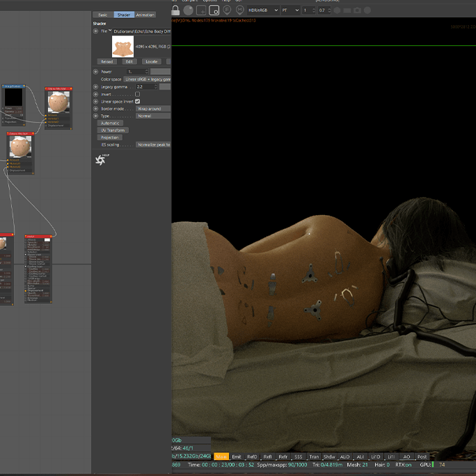476x476 pixels.
Task: Enable the Invert checkbox
Action: [x=137, y=94]
